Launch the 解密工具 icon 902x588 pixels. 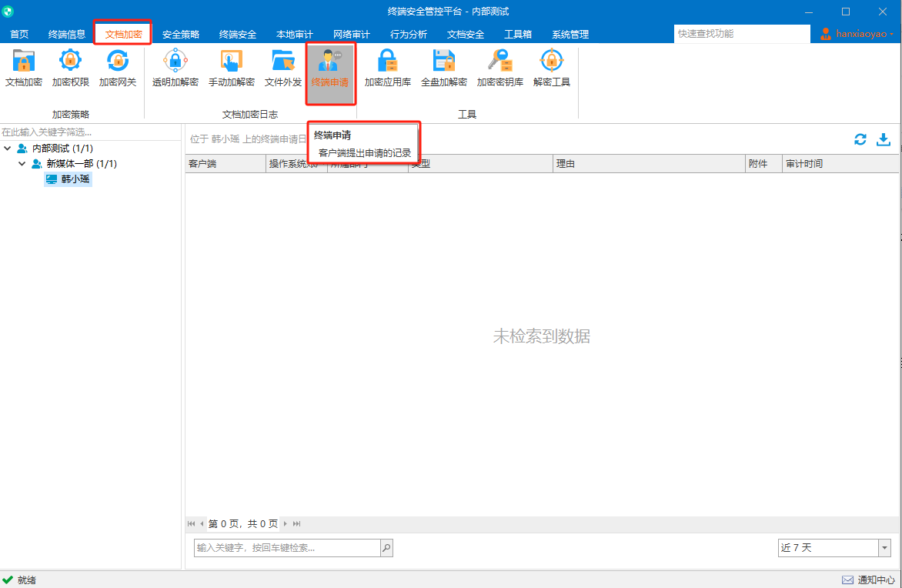click(x=551, y=68)
